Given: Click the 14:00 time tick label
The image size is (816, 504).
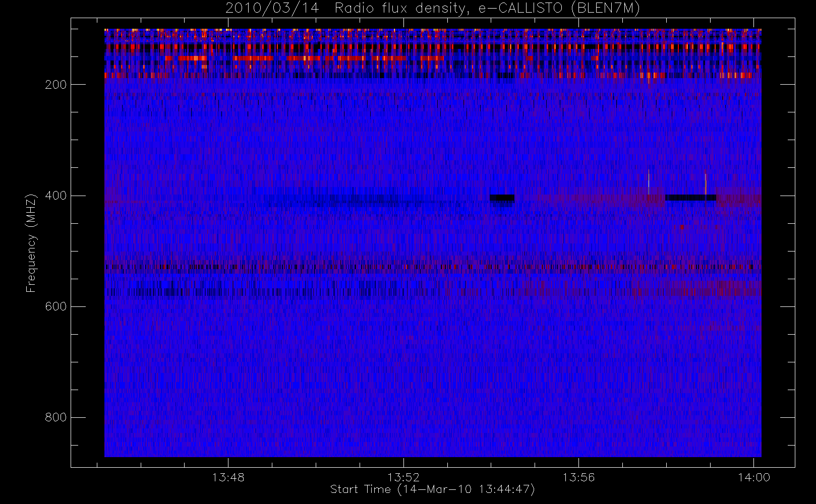Looking at the screenshot, I should click(754, 477).
